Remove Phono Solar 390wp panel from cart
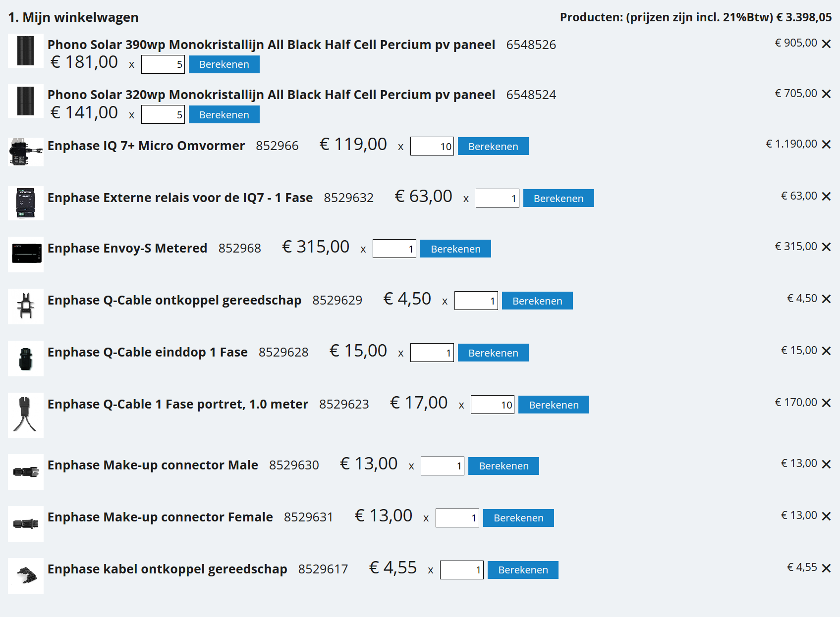The width and height of the screenshot is (840, 617). click(826, 44)
